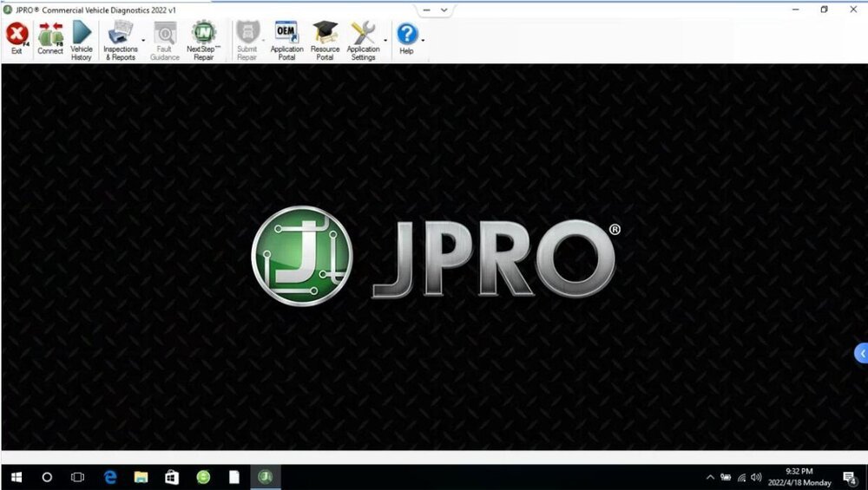Open File Explorer from the taskbar

click(141, 477)
